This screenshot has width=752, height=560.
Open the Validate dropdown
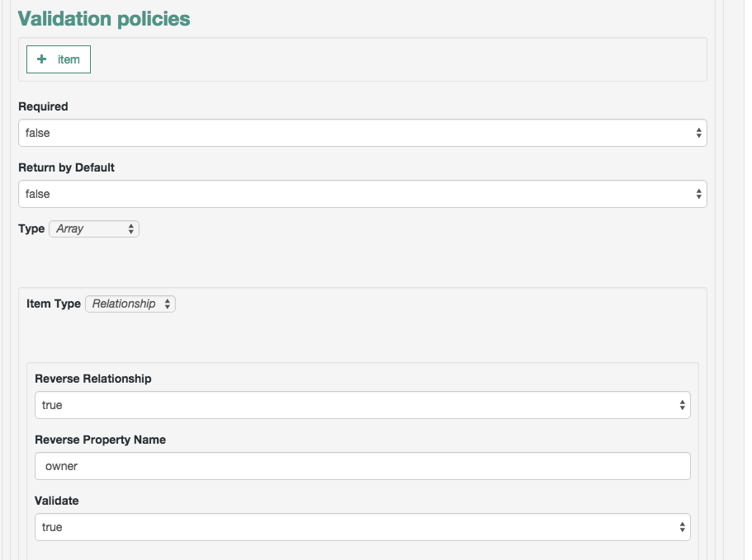click(x=362, y=527)
